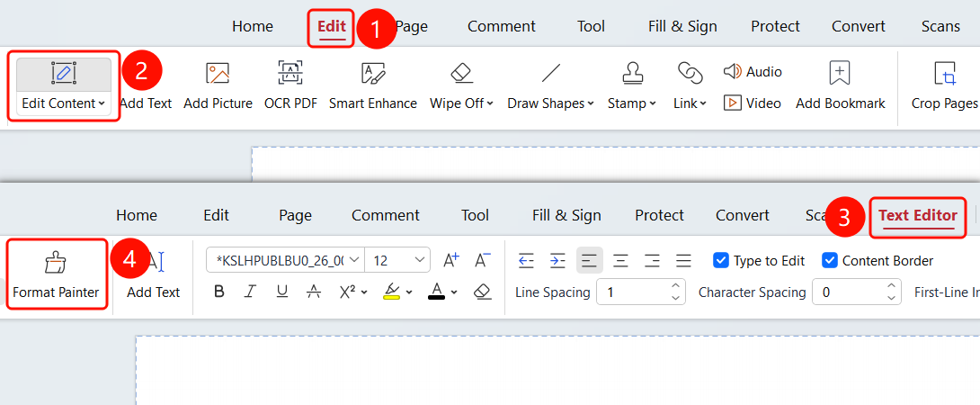Right-align the text
Image resolution: width=980 pixels, height=405 pixels.
coord(652,260)
